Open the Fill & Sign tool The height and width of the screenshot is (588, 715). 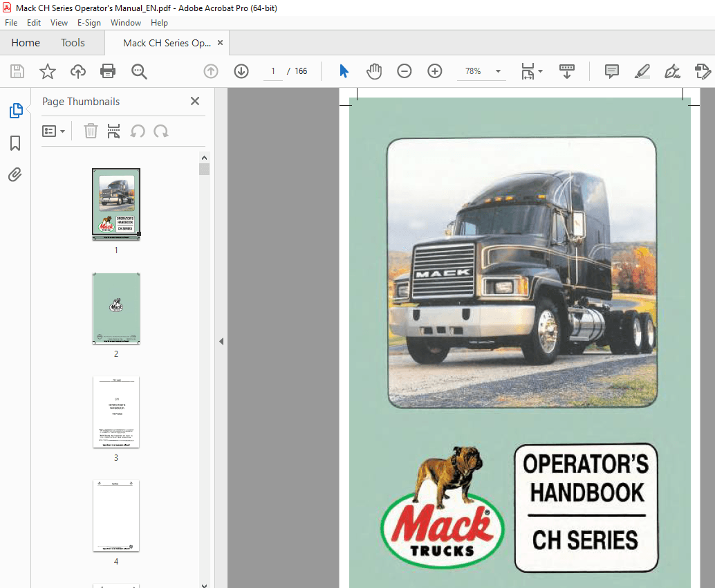(673, 71)
